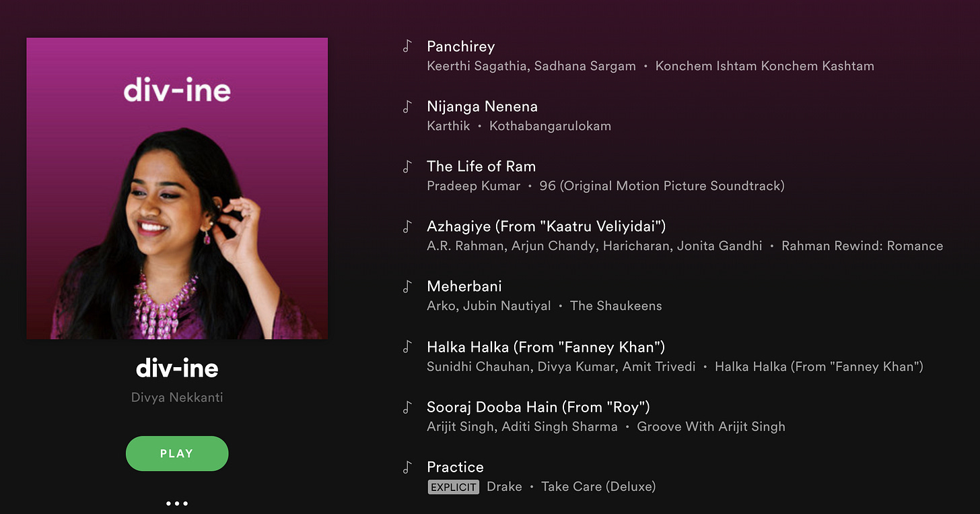Screen dimensions: 980x514
Task: Open artist Drake link
Action: click(x=505, y=486)
